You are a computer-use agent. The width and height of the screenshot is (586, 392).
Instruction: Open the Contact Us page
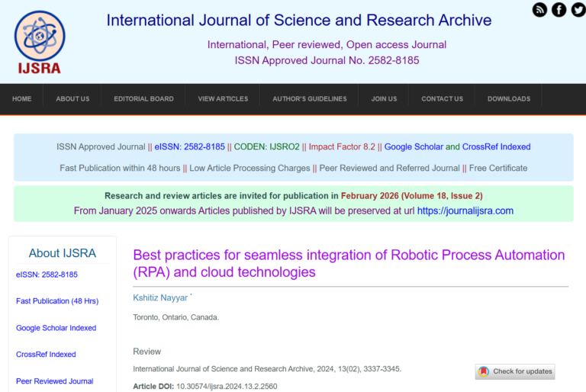click(x=442, y=99)
